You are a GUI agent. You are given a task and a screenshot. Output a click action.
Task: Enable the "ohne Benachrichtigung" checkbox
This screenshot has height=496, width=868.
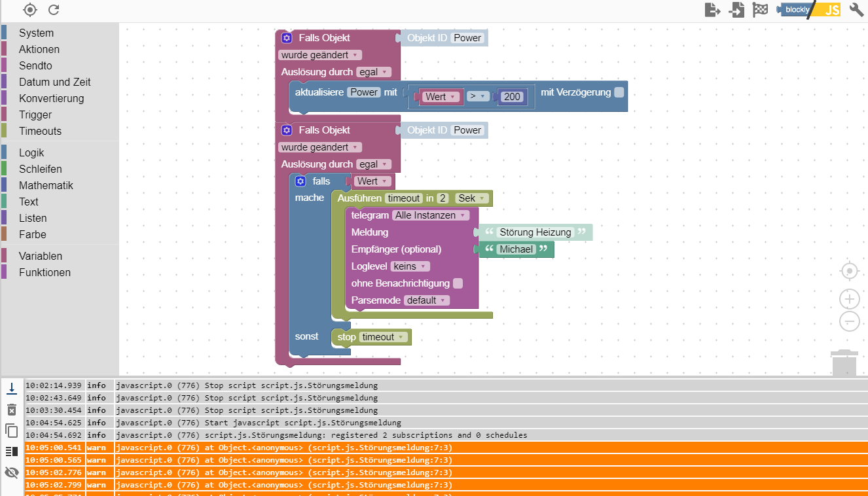pos(458,283)
